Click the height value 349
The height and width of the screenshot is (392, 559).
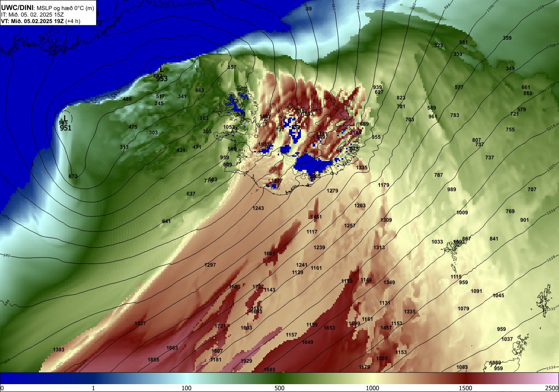click(510, 69)
